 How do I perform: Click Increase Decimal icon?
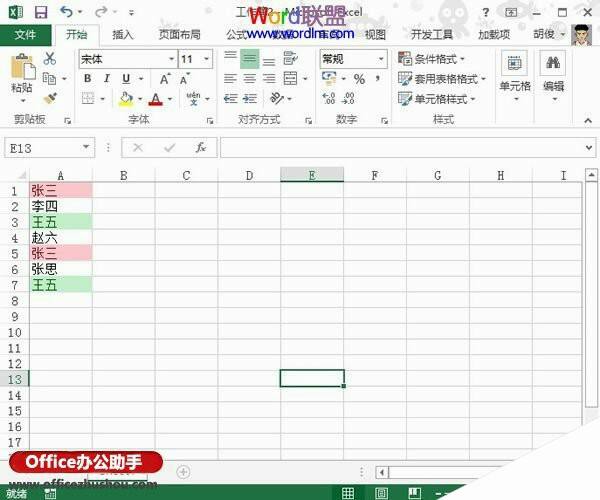coord(329,98)
